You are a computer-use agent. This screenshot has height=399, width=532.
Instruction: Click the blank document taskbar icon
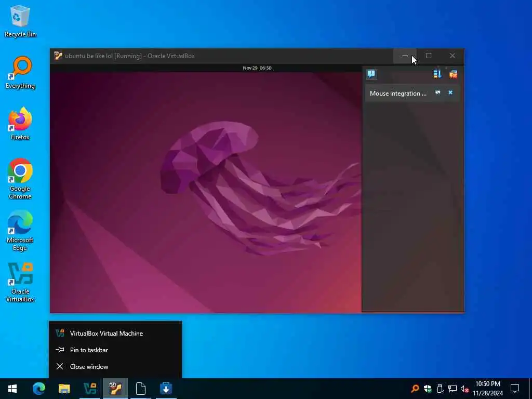click(140, 389)
